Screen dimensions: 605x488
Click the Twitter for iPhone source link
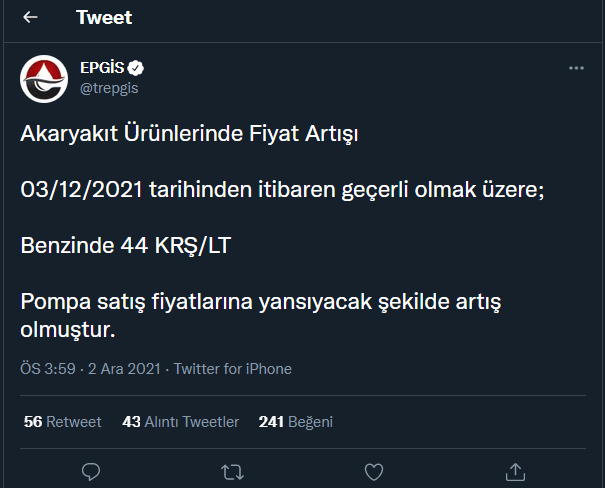click(233, 369)
